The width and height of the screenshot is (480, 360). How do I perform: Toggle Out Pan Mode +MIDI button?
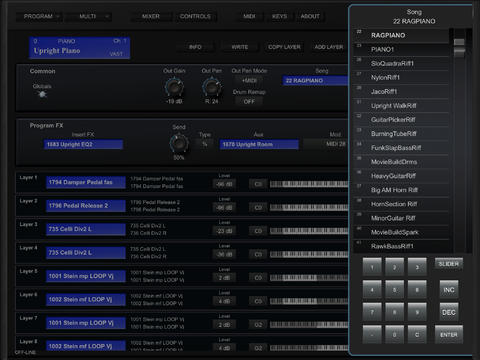pos(249,80)
